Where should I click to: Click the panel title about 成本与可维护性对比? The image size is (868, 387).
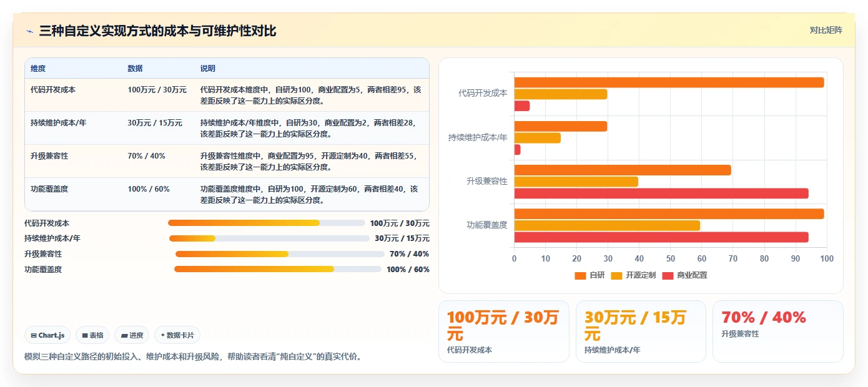pos(157,31)
